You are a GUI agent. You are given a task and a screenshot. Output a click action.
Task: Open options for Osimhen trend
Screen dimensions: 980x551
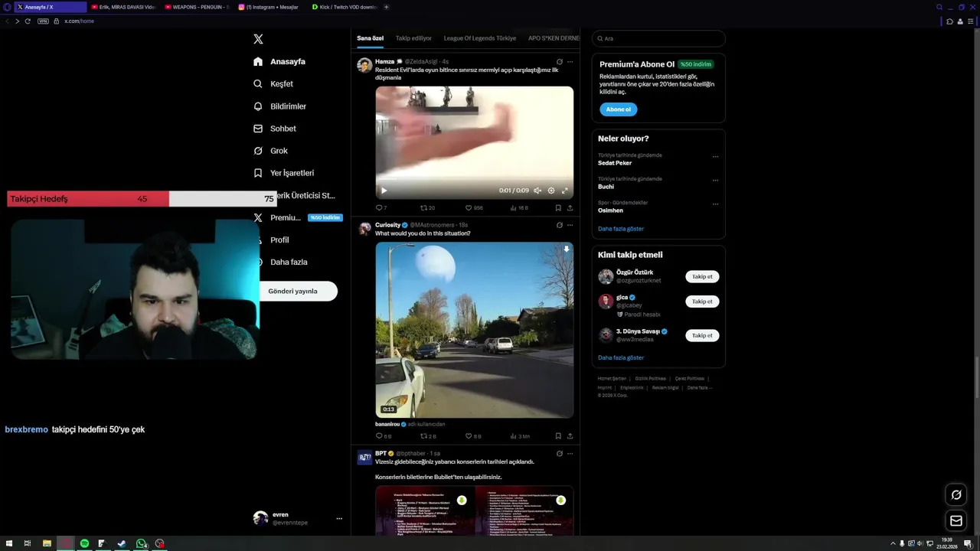coord(715,204)
